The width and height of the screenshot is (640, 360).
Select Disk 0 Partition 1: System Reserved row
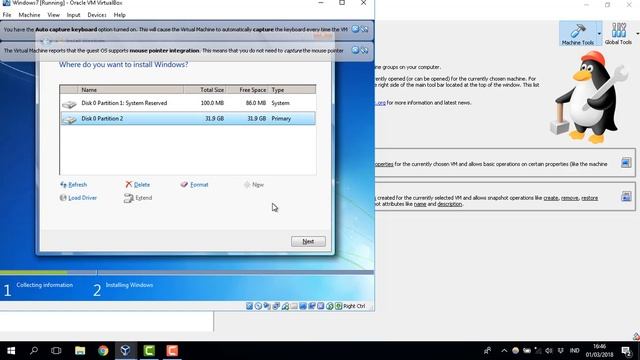click(x=188, y=103)
